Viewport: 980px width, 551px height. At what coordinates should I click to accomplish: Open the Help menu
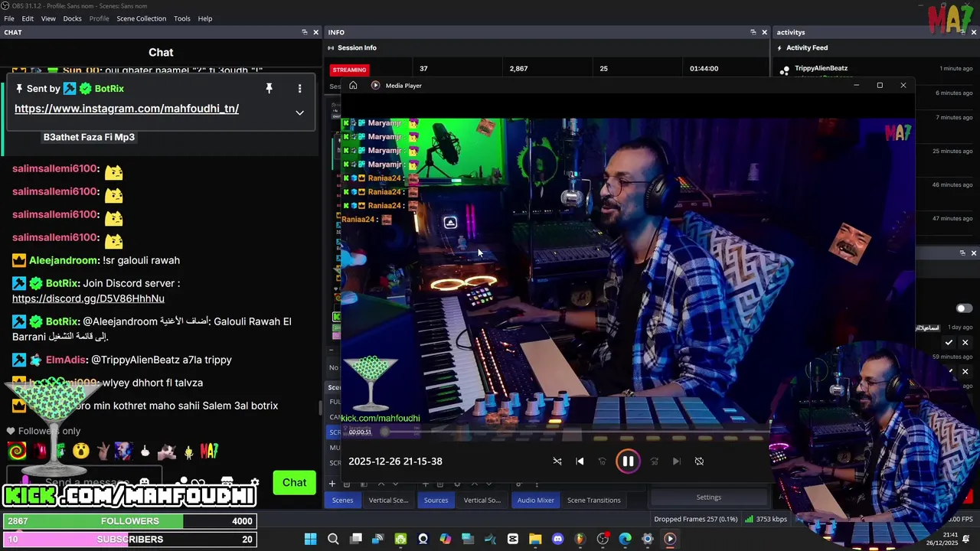pos(205,18)
